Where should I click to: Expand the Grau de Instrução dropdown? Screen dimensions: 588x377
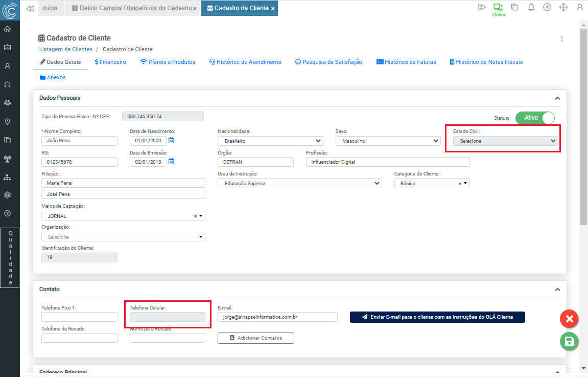tap(299, 183)
